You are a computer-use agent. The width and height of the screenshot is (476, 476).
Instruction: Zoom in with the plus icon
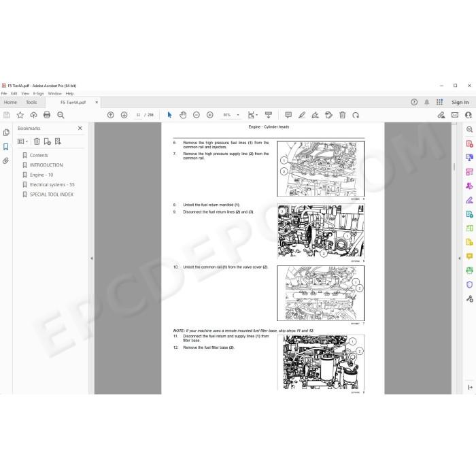click(209, 115)
